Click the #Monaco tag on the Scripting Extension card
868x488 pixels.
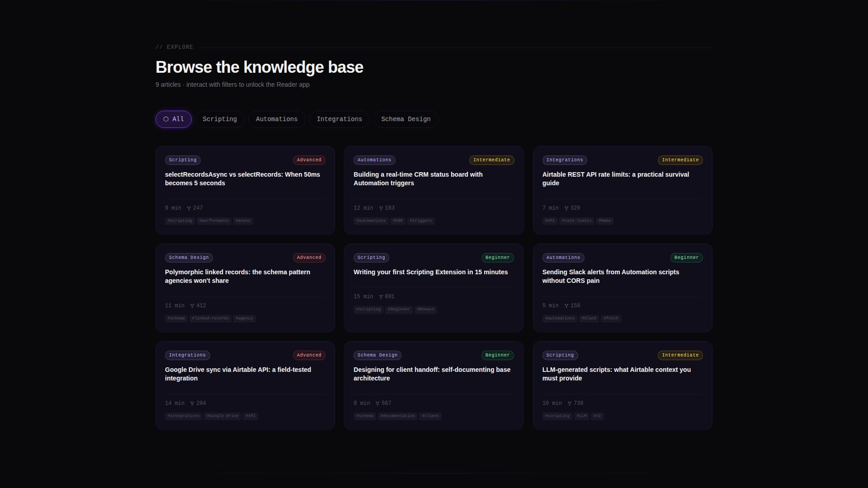425,309
